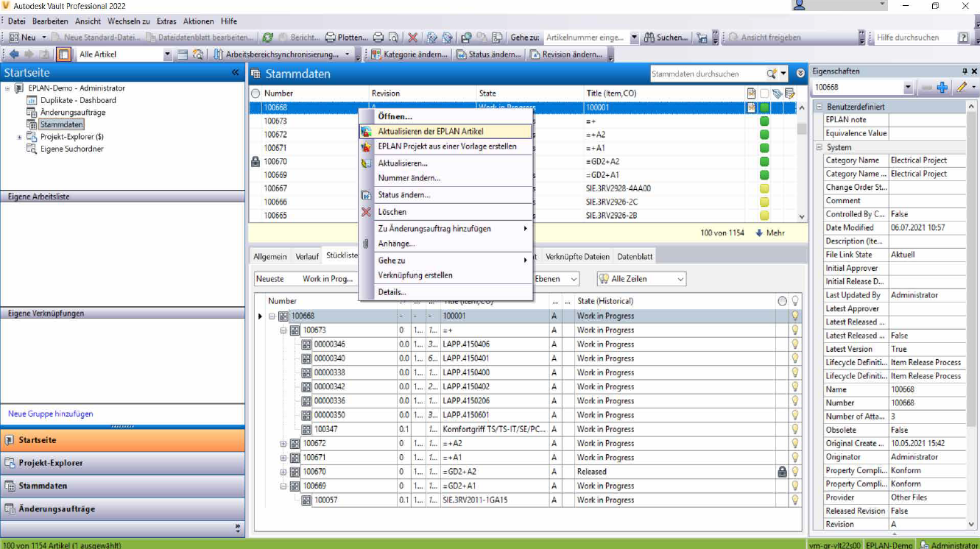Choose Löschen in the context menu
Image resolution: width=980 pixels, height=549 pixels.
coord(445,212)
